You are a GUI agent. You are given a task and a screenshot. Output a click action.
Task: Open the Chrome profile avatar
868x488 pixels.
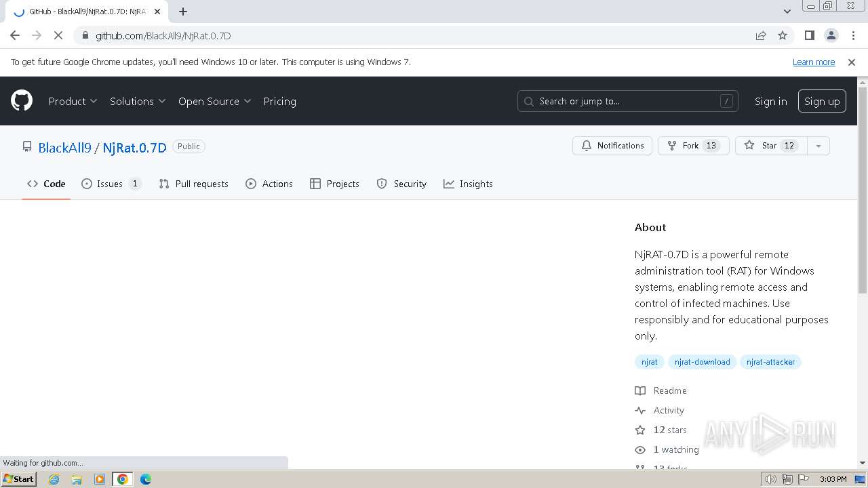pos(831,35)
